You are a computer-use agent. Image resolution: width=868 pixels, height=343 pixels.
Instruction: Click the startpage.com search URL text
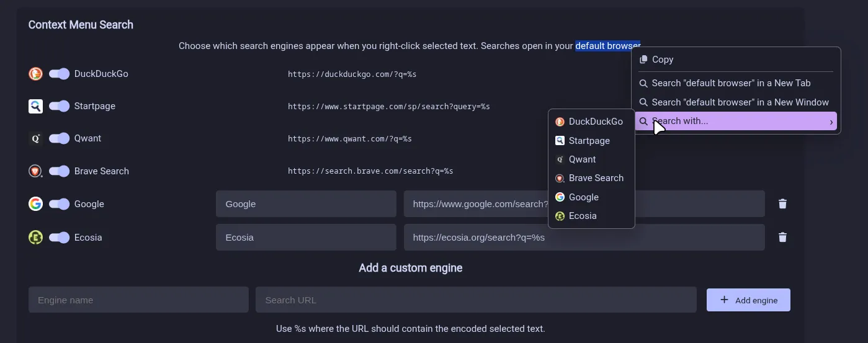pos(389,107)
